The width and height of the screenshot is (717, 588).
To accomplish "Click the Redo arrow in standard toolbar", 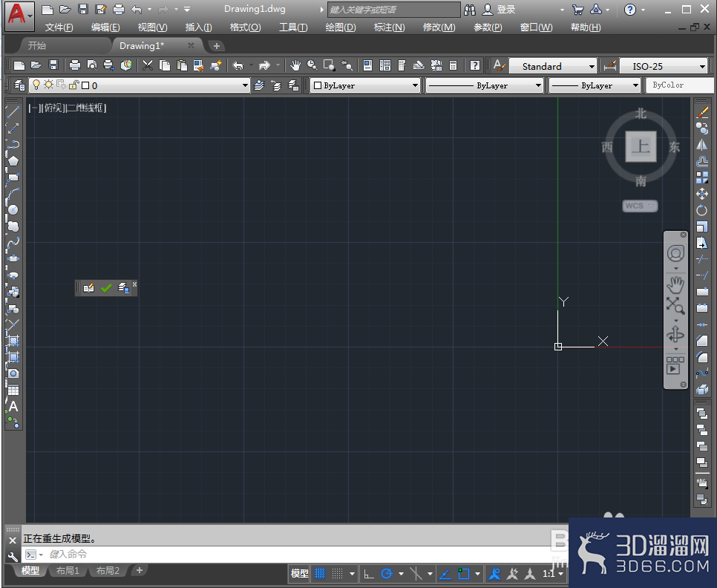I will click(x=264, y=66).
